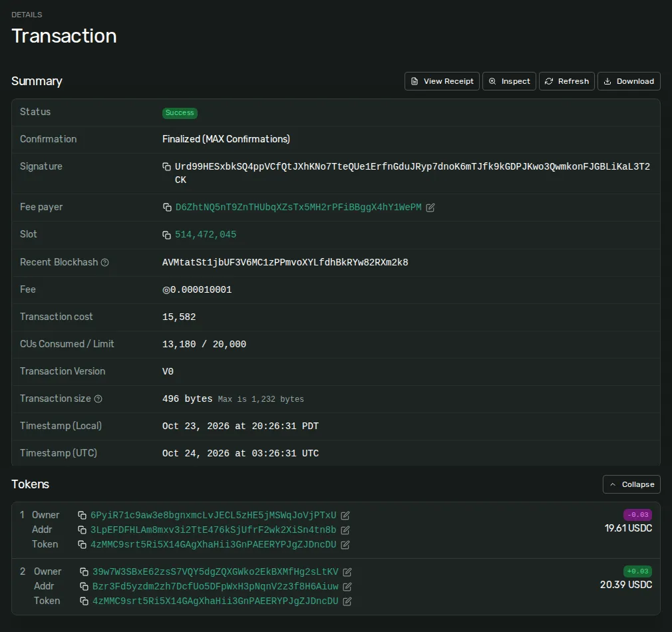Select the 496 bytes size value
672x632 pixels.
[187, 399]
